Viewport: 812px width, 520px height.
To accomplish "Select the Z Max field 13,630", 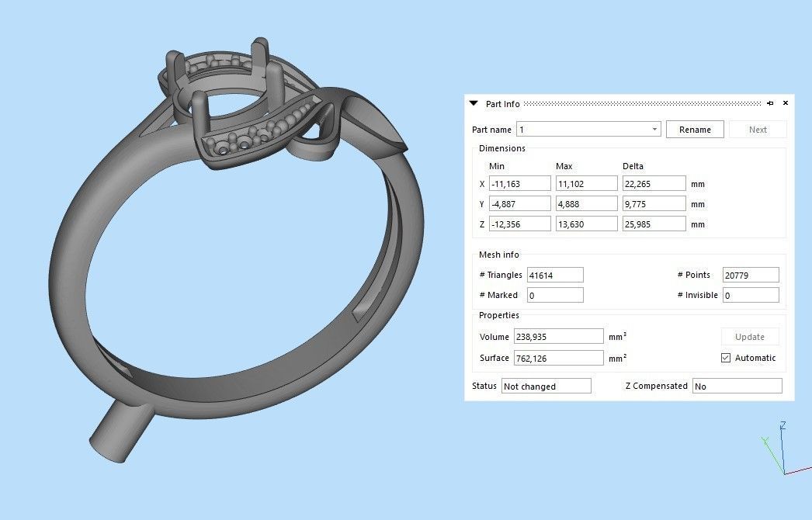I will [x=587, y=224].
